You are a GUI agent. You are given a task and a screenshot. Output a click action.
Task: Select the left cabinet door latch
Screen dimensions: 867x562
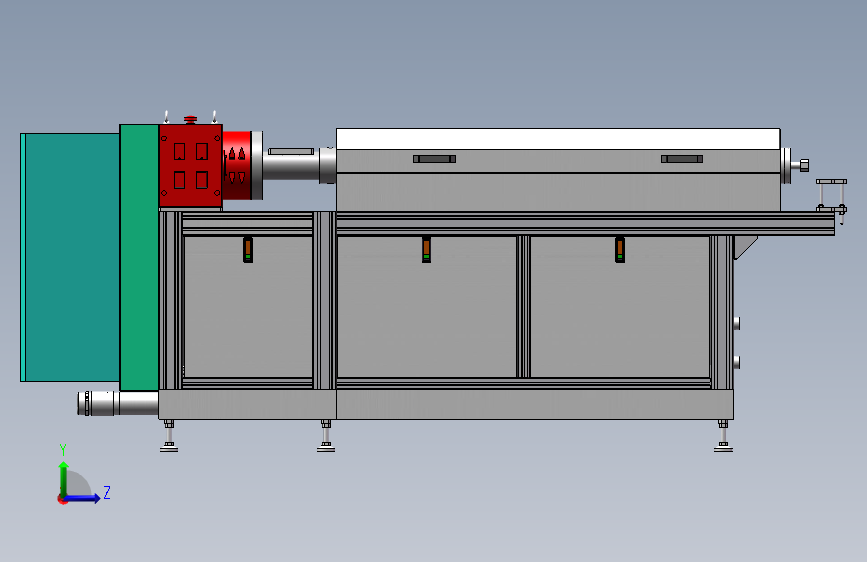[x=248, y=249]
